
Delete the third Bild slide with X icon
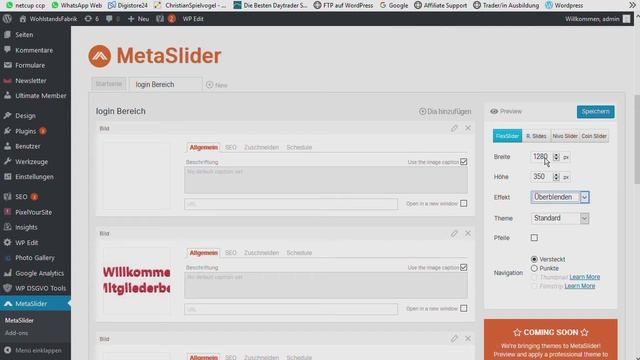(468, 338)
